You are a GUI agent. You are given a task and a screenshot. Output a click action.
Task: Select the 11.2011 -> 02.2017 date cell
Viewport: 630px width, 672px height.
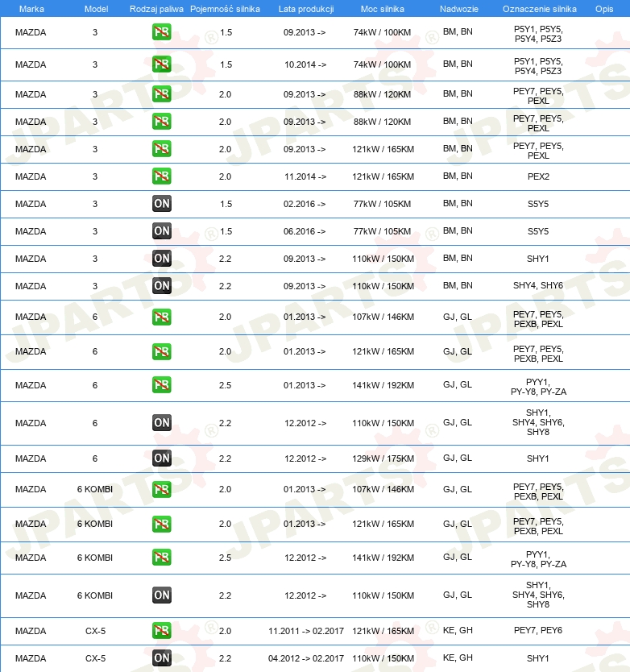[306, 631]
